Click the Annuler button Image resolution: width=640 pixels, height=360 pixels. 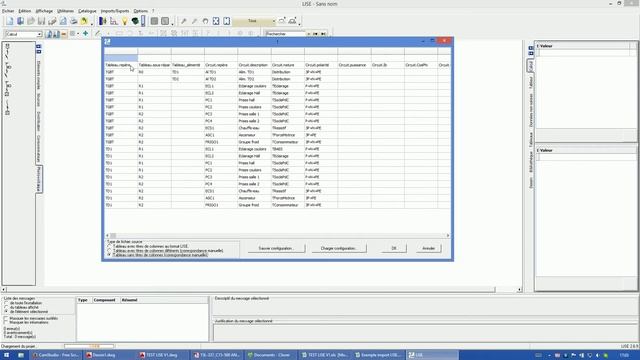pos(429,248)
